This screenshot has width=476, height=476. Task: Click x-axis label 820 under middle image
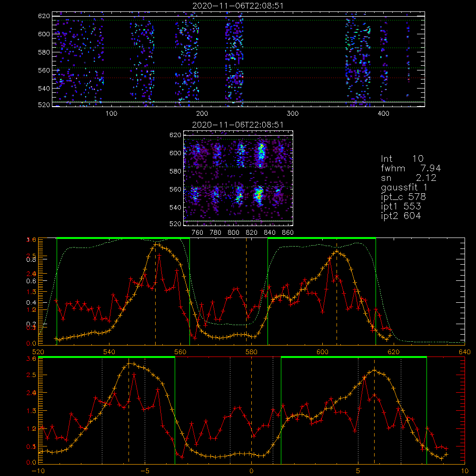click(252, 233)
